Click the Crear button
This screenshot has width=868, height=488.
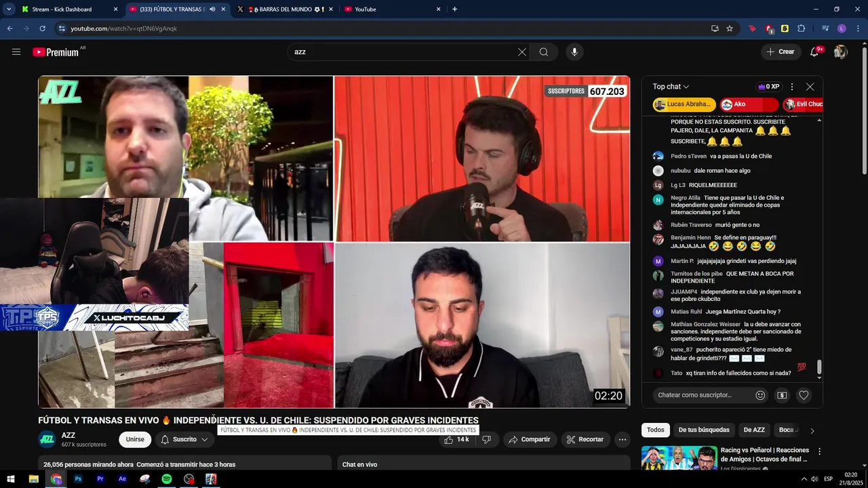[780, 52]
